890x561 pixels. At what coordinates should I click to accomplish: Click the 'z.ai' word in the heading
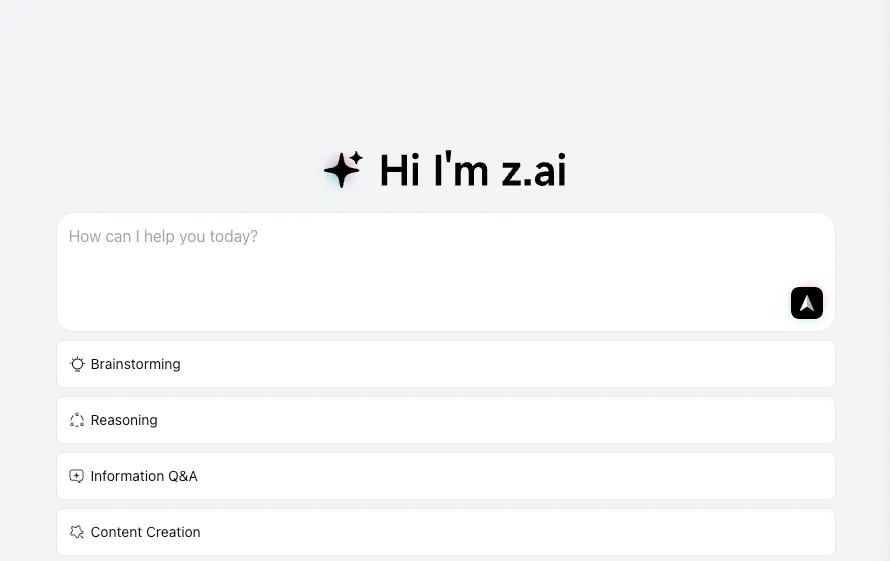click(x=533, y=172)
